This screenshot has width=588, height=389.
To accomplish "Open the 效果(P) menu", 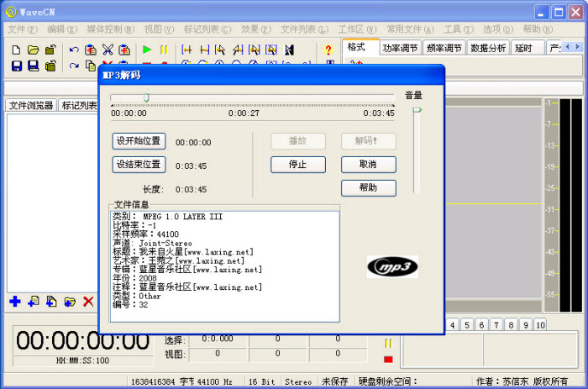I will point(256,29).
